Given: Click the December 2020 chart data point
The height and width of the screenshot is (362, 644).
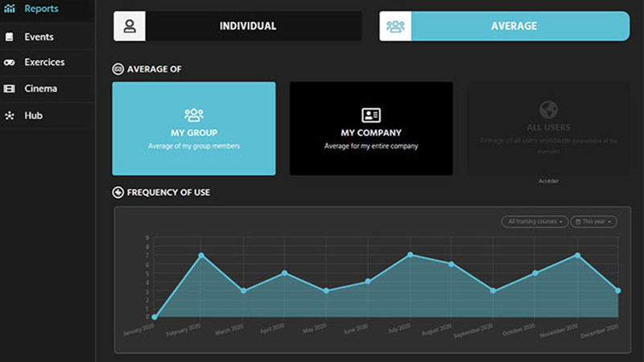Looking at the screenshot, I should (618, 290).
